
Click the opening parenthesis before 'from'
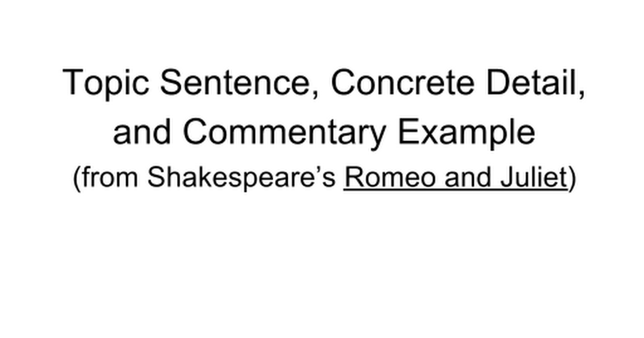(76, 179)
